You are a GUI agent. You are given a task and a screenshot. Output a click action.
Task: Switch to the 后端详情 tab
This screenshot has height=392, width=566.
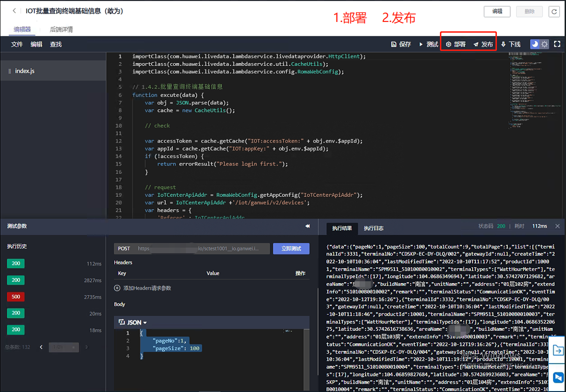61,29
